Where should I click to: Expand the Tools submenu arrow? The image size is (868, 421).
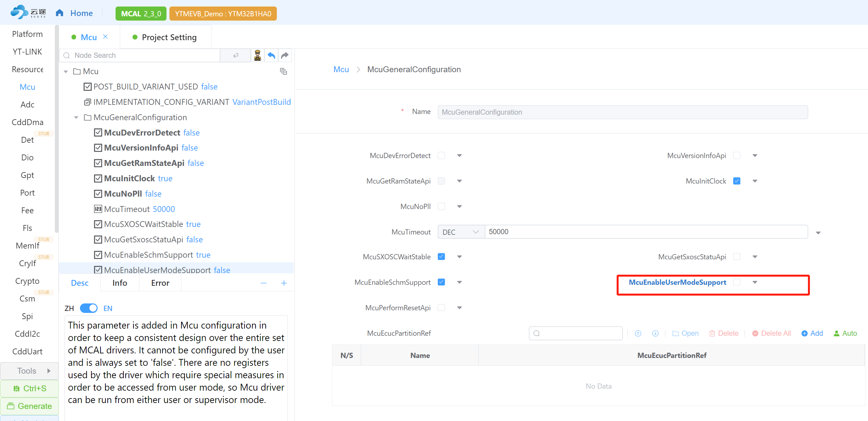pyautogui.click(x=49, y=371)
